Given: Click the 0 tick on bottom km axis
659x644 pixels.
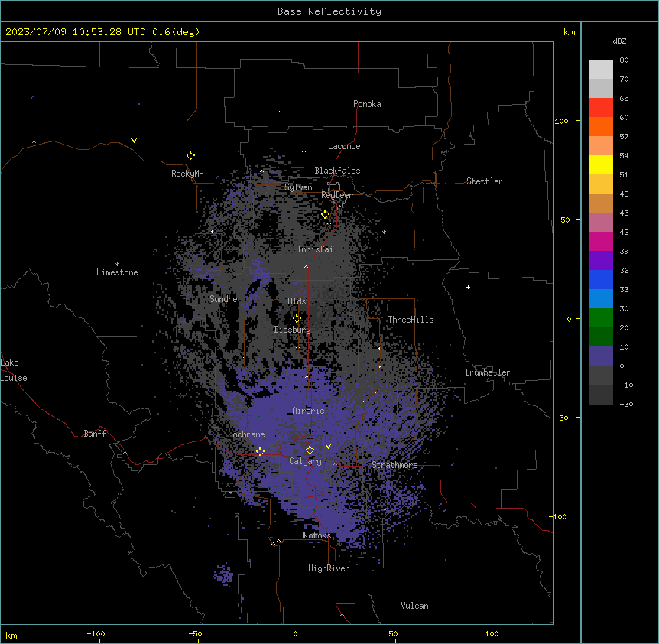Looking at the screenshot, I should point(295,633).
